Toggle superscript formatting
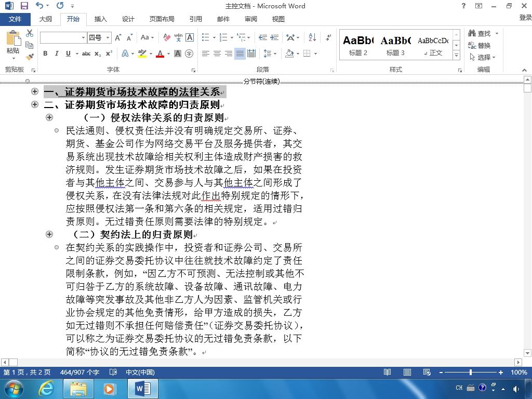This screenshot has width=532, height=399. point(109,54)
